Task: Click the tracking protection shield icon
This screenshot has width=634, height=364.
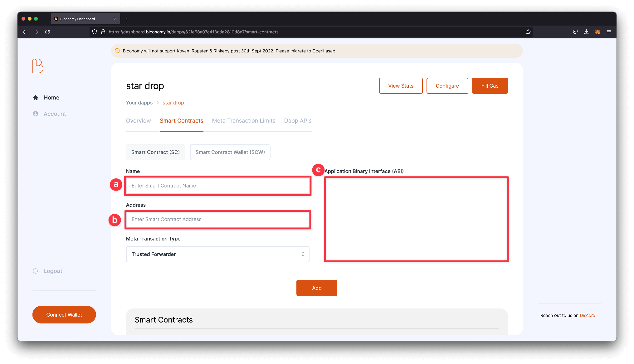Action: pos(94,32)
